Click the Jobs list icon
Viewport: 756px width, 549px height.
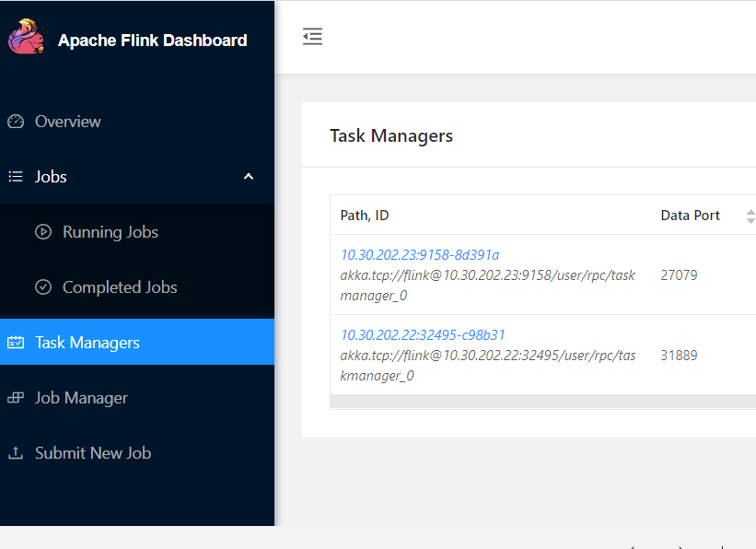coord(16,177)
